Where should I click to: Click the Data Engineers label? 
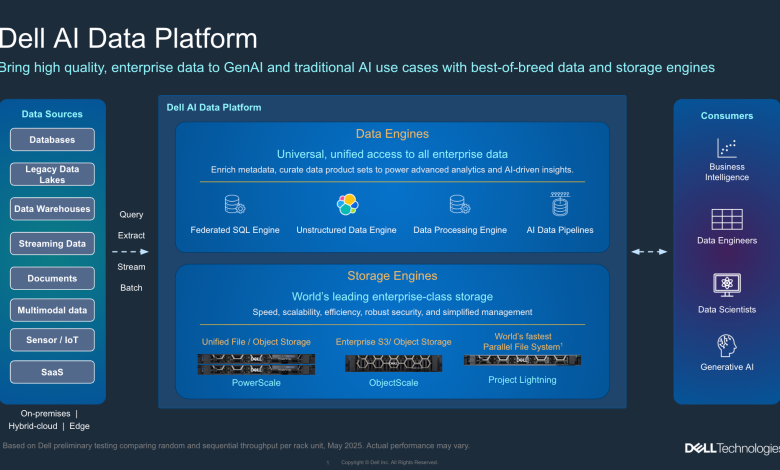pyautogui.click(x=727, y=241)
